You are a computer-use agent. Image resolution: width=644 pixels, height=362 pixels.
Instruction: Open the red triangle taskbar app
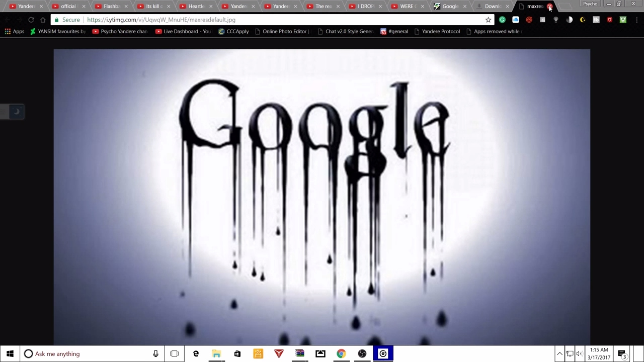[x=279, y=353]
